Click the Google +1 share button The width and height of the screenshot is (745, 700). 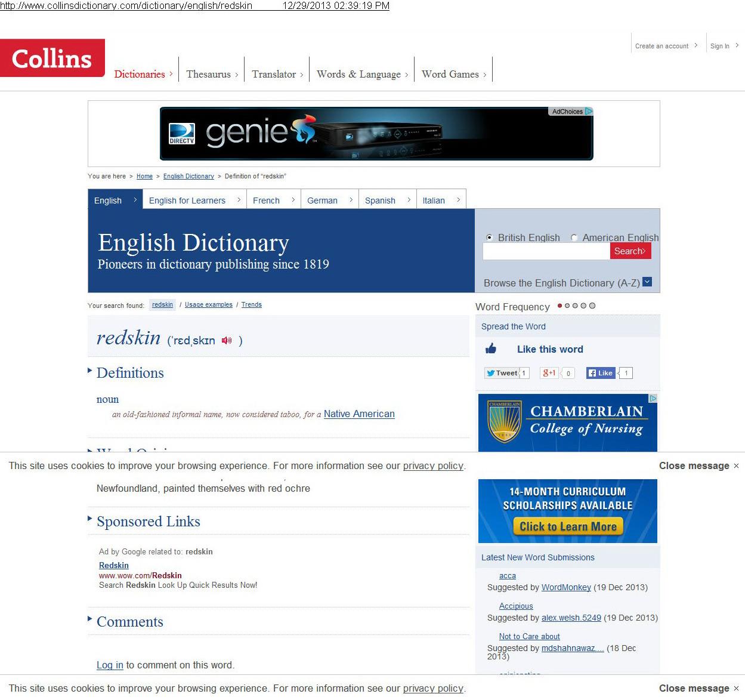coord(548,373)
